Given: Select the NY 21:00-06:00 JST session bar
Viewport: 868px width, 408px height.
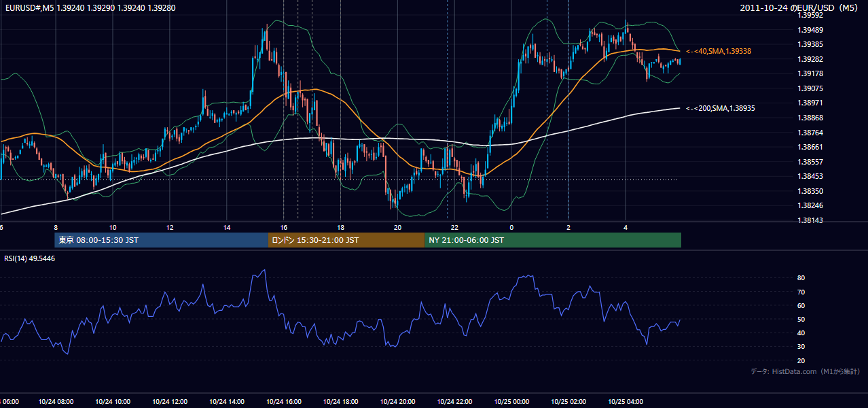Looking at the screenshot, I should (553, 240).
